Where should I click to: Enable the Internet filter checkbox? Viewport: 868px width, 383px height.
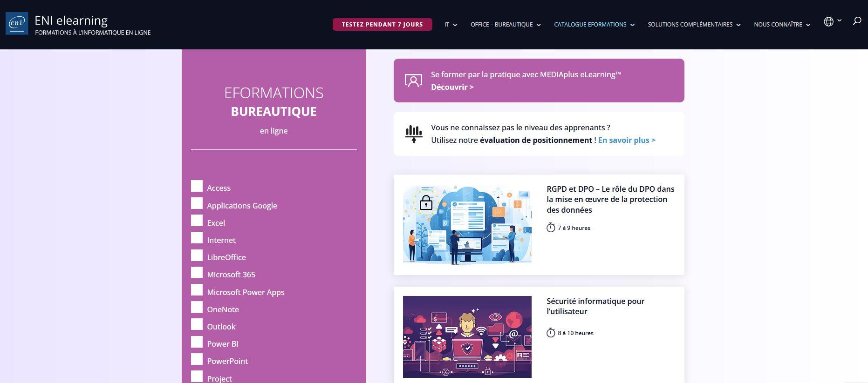(x=197, y=238)
